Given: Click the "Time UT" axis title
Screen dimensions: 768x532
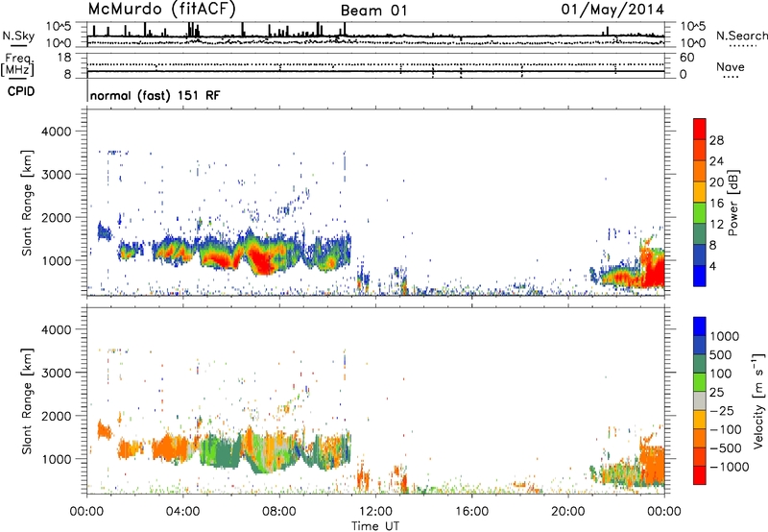Looking at the screenshot, I should (375, 526).
